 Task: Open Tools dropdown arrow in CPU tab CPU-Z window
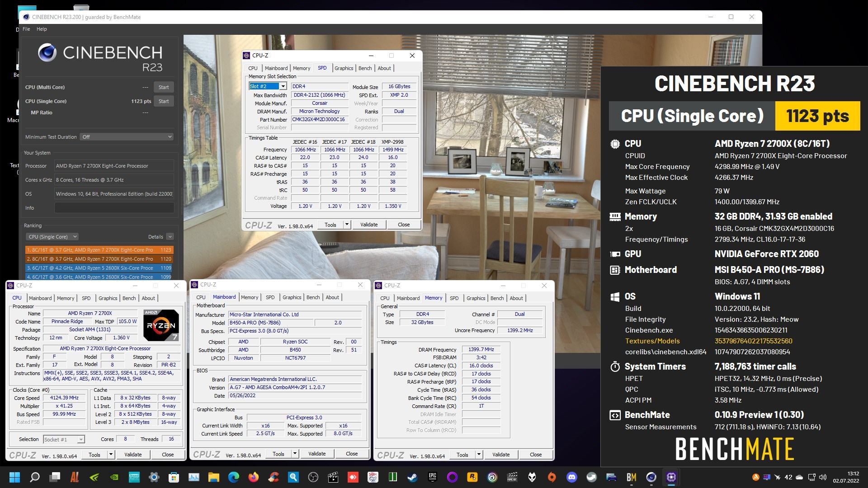[111, 455]
